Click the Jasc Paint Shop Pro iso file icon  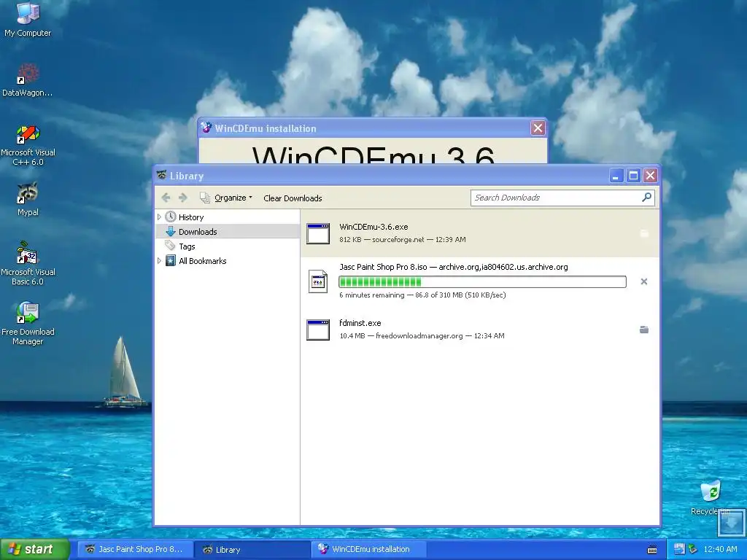[x=318, y=281]
